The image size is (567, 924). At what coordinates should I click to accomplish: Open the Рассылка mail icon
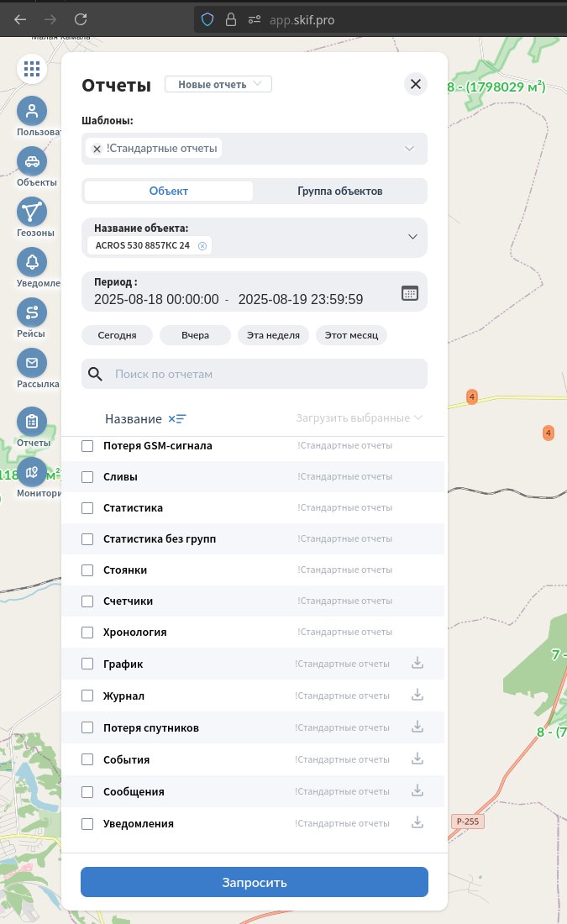coord(32,362)
